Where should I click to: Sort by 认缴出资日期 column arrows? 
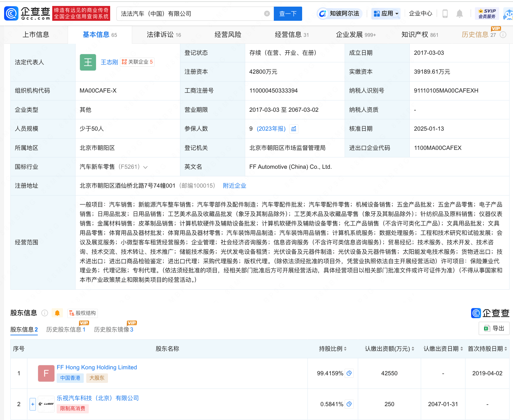point(462,349)
